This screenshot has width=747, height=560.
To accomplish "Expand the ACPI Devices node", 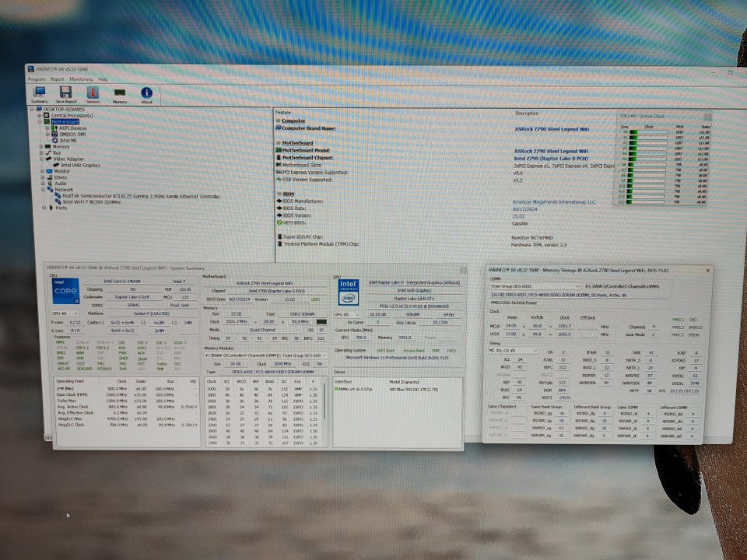I will (47, 128).
